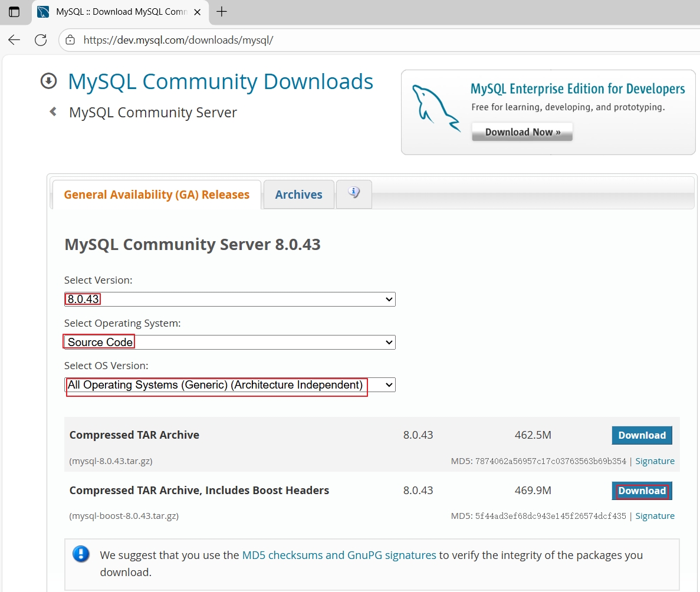Click the URL address bar
Image resolution: width=700 pixels, height=592 pixels.
point(379,40)
